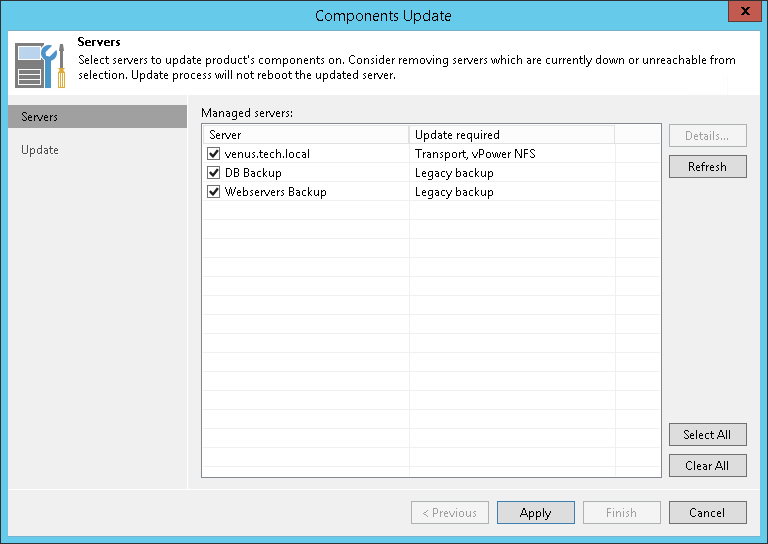
Task: Click the Clear All button
Action: point(707,465)
